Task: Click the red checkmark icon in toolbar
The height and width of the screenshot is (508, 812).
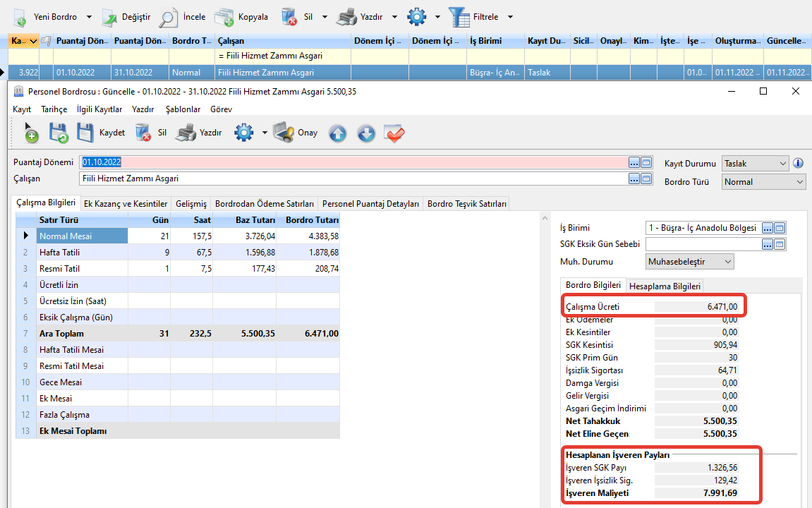Action: pos(394,133)
